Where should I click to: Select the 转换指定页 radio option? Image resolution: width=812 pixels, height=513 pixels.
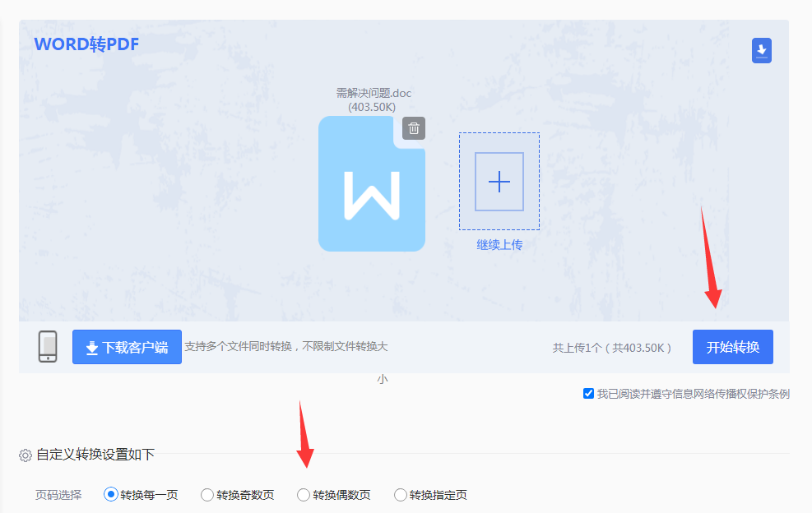(400, 495)
